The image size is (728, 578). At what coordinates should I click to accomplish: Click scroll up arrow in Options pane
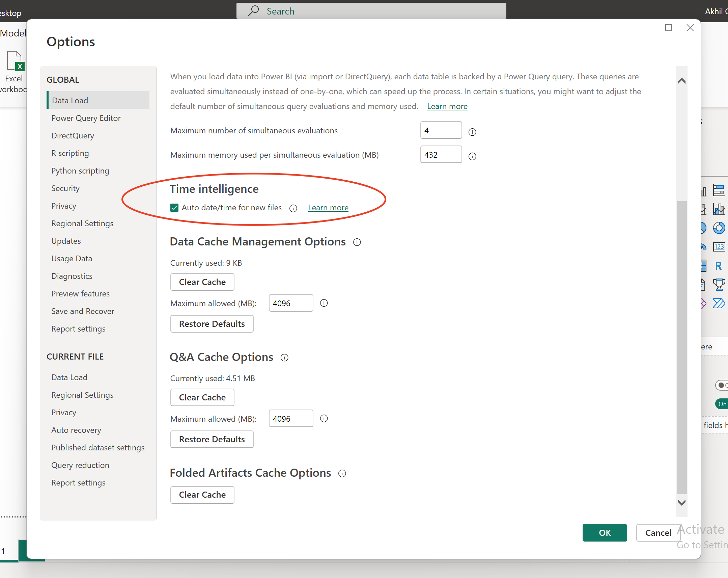click(681, 81)
